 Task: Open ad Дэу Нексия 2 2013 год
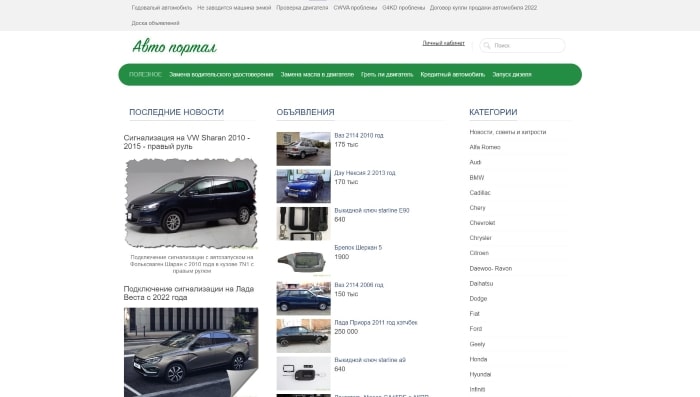click(x=365, y=173)
